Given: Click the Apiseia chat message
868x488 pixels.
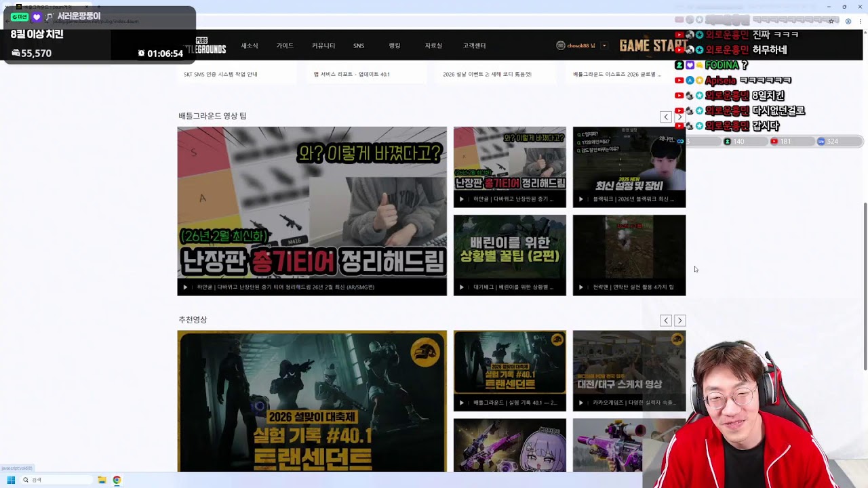Looking at the screenshot, I should coord(733,80).
